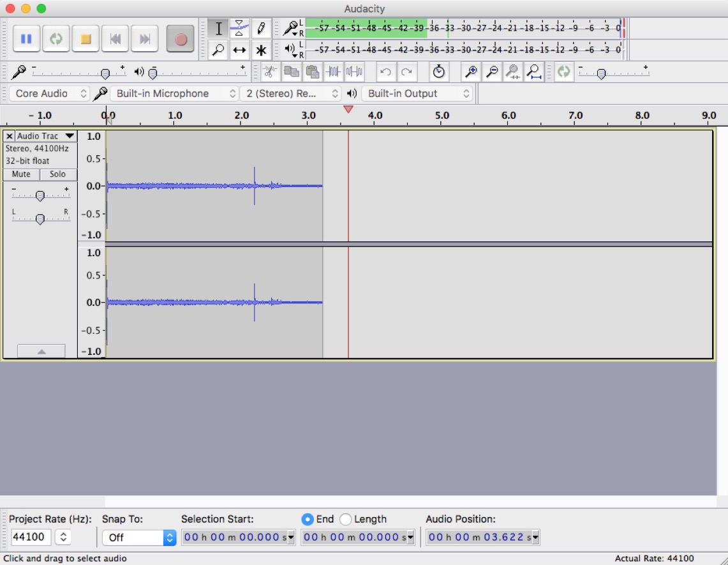Screen dimensions: 728x565
Task: Select the Time Shift arrow tool
Action: 239,50
